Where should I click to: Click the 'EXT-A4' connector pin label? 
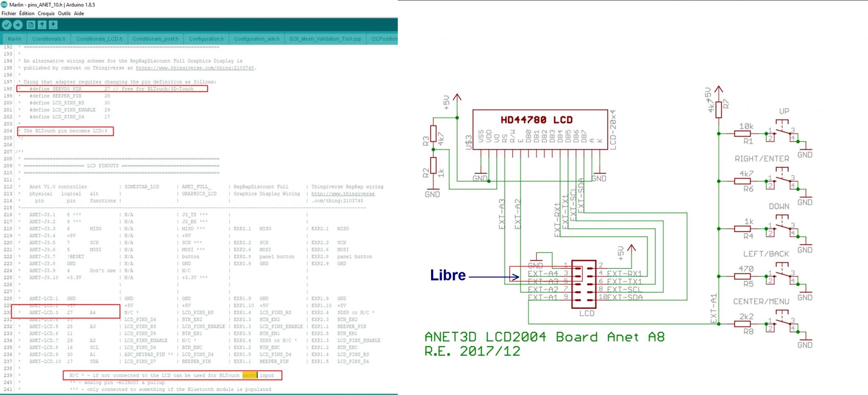(543, 274)
